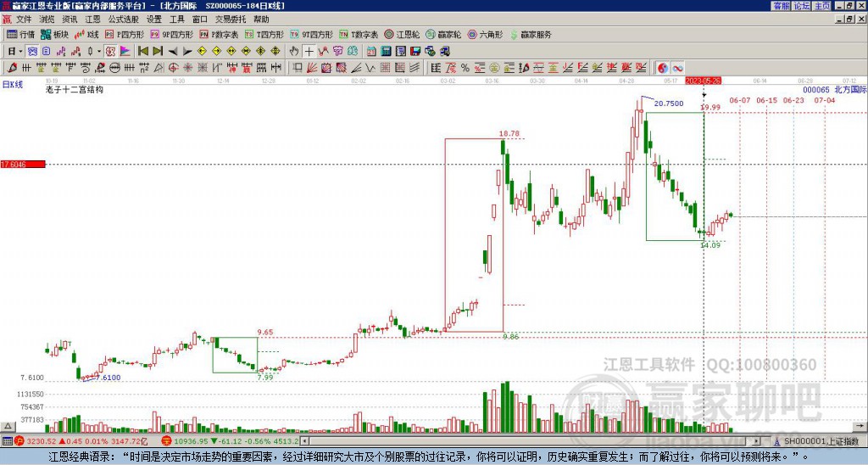Open the 工具 menu
Image resolution: width=868 pixels, height=465 pixels.
pos(176,20)
